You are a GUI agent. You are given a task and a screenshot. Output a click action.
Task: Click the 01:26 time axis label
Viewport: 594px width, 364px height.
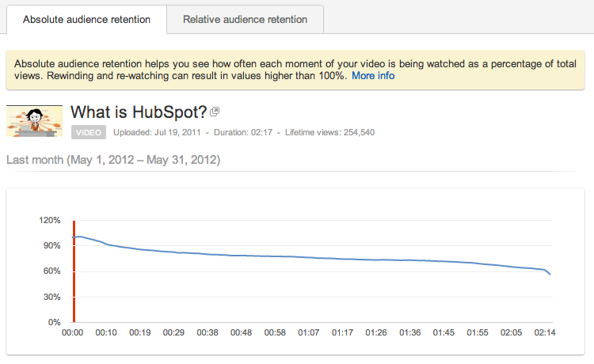click(376, 332)
